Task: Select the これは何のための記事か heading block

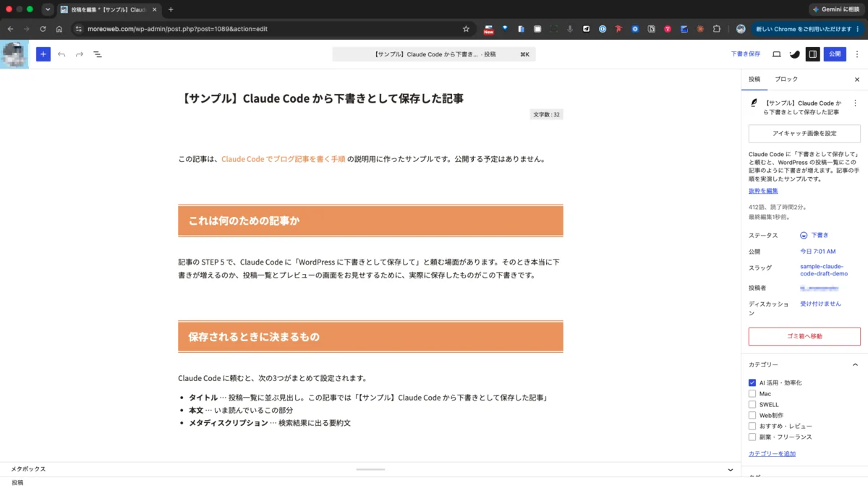Action: coord(370,221)
